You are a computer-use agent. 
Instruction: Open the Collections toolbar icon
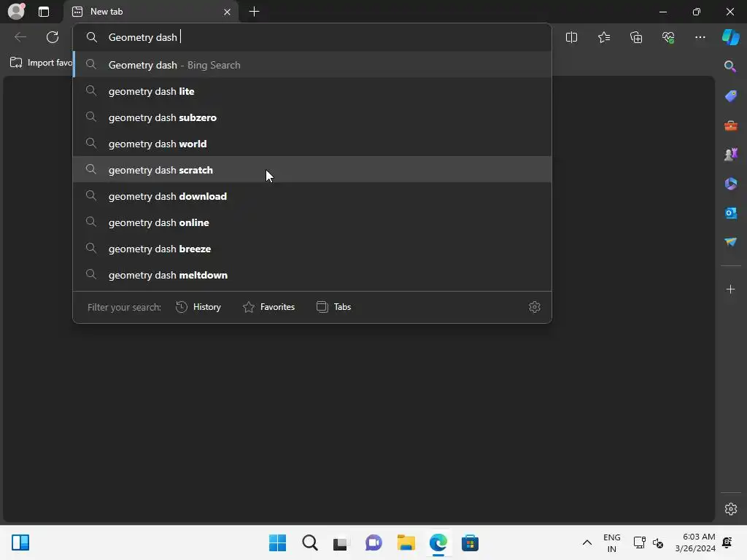[x=636, y=37]
